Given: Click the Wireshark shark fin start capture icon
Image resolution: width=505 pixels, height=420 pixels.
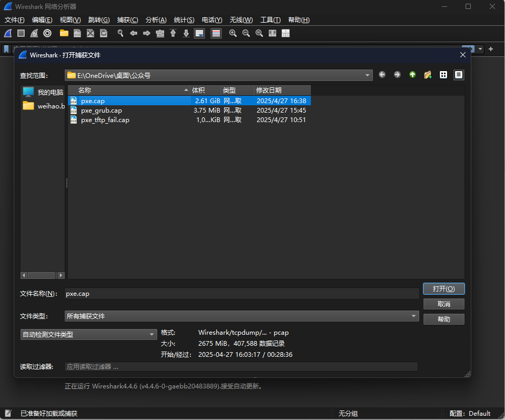Looking at the screenshot, I should [8, 33].
